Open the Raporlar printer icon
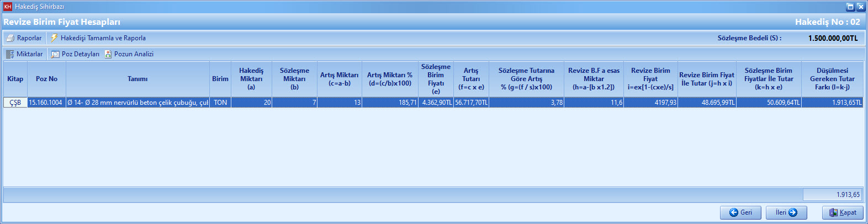The height and width of the screenshot is (224, 868). coord(10,38)
